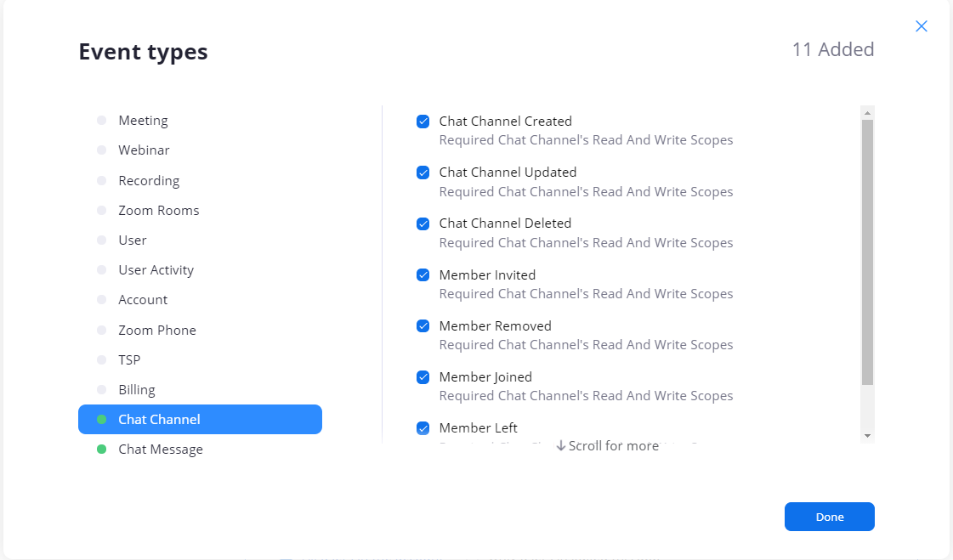Select the Webinar event category
The image size is (953, 560).
144,150
